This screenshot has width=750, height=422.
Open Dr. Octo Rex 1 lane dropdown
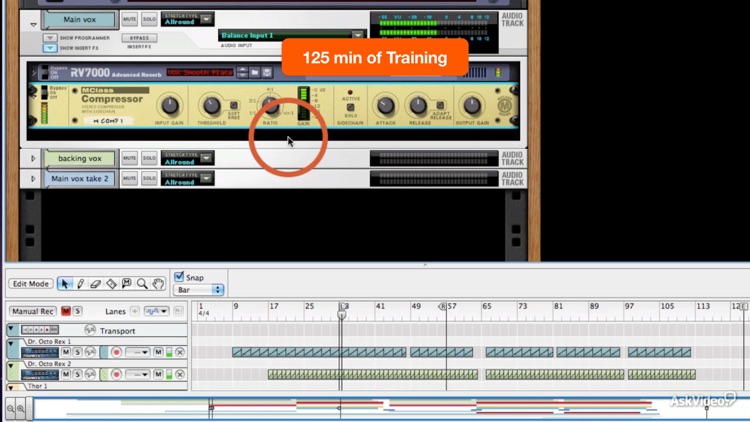(137, 352)
